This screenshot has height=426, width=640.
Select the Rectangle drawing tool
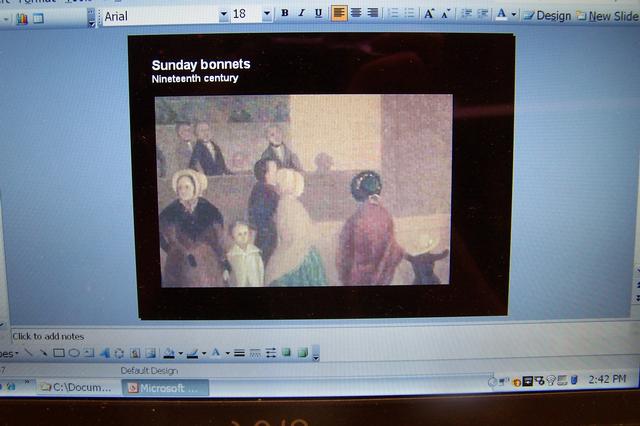(59, 353)
